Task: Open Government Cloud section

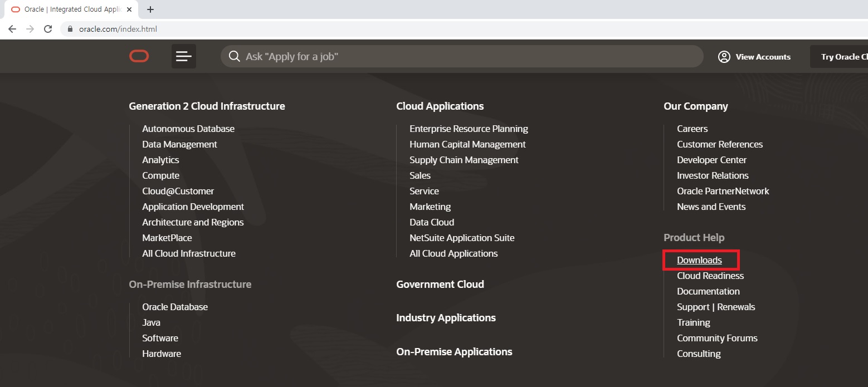Action: 440,284
